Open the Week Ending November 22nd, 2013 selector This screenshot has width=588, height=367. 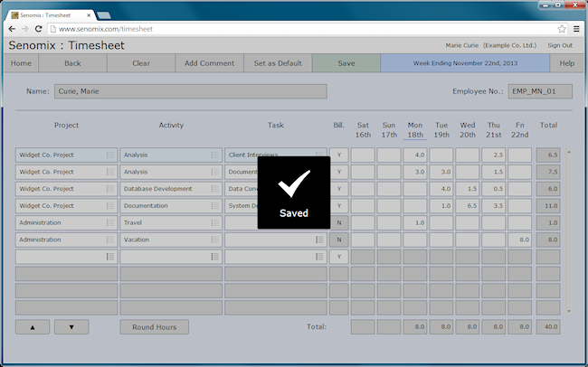pos(465,63)
